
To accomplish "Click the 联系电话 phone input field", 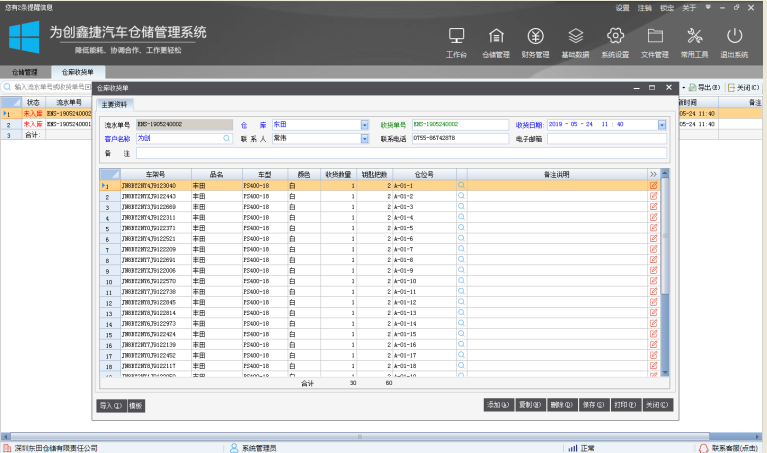I will click(x=460, y=139).
